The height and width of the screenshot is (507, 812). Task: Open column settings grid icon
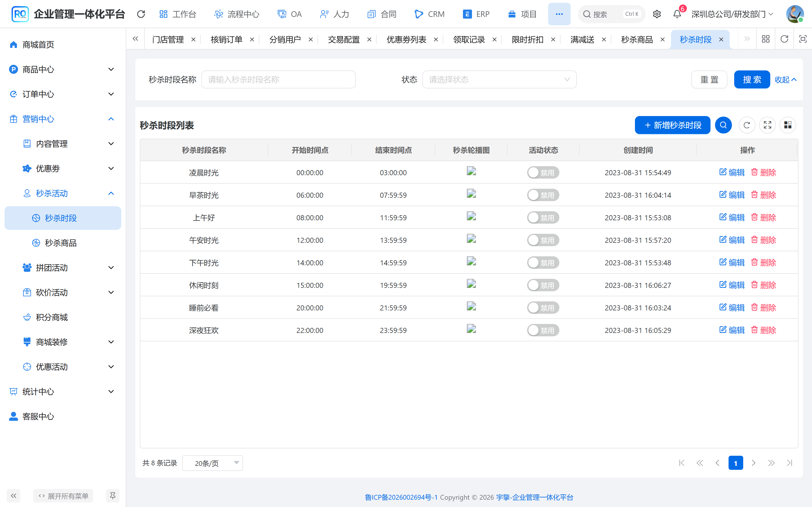pyautogui.click(x=787, y=125)
